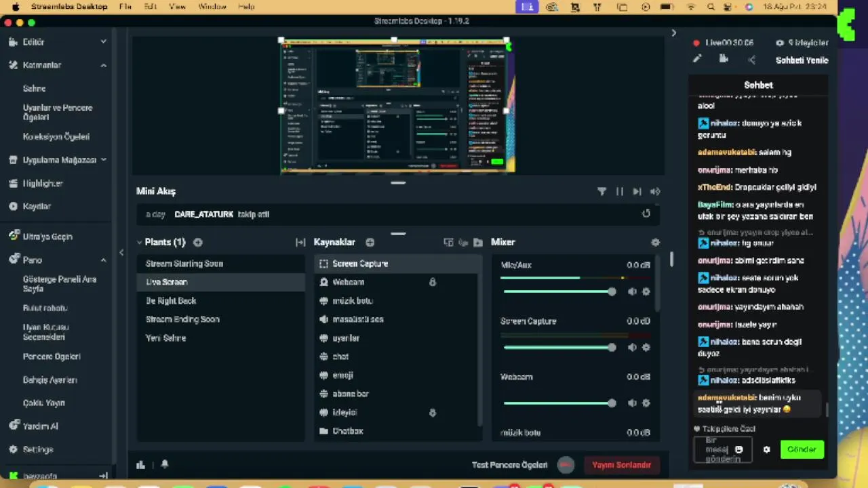868x488 pixels.
Task: Select the Be Right Back scene
Action: pyautogui.click(x=221, y=301)
